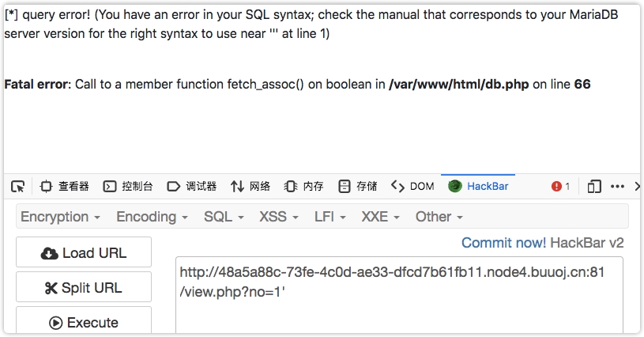644x337 pixels.
Task: Activate the element picker icon
Action: click(x=17, y=187)
